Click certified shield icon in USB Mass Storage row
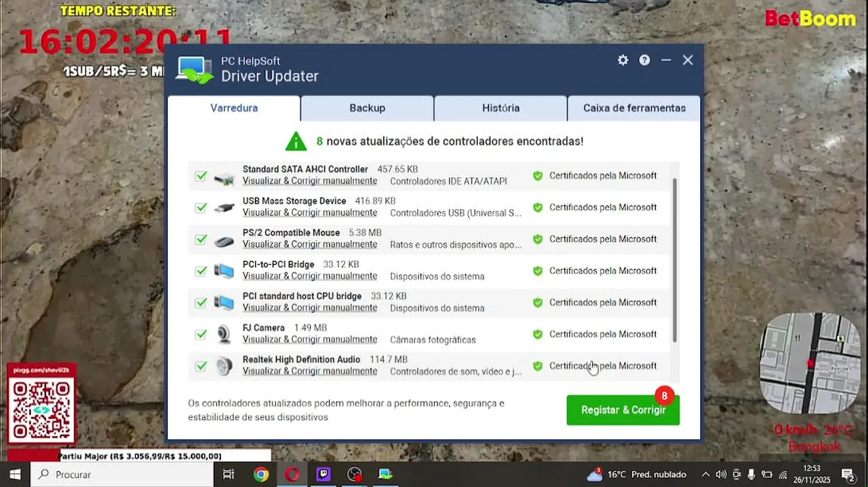The image size is (868, 487). pyautogui.click(x=537, y=208)
